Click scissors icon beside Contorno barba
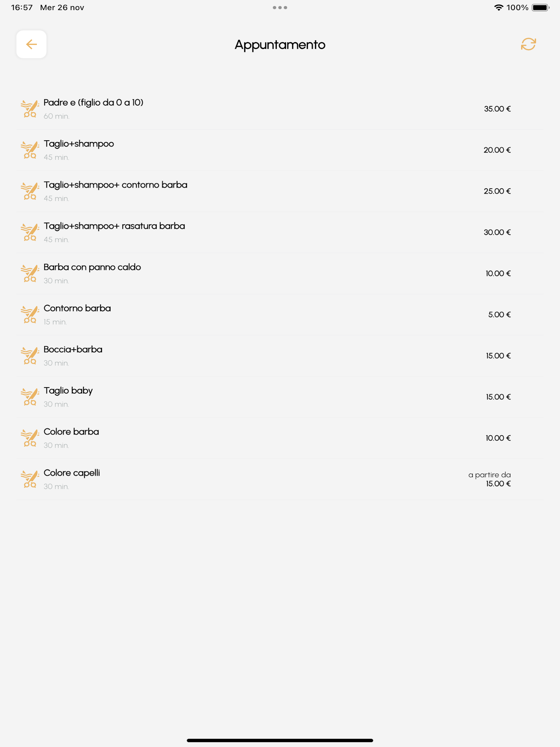The image size is (560, 747). pyautogui.click(x=30, y=314)
